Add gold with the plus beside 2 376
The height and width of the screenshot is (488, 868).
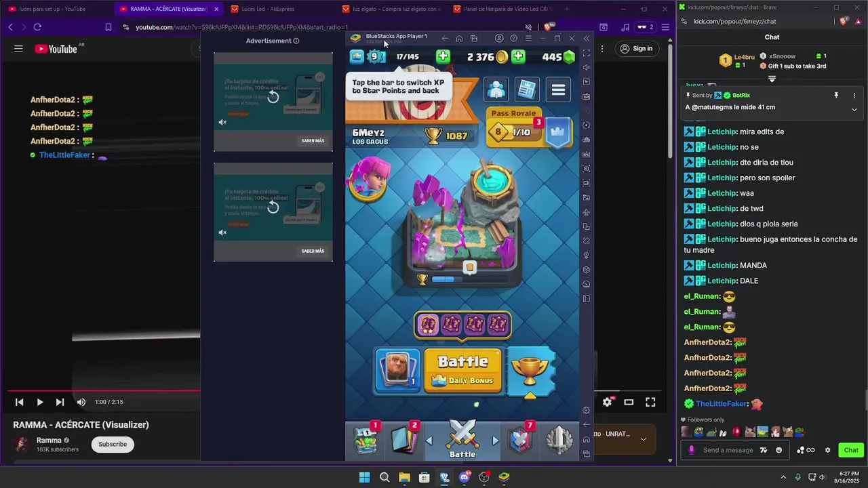(518, 57)
